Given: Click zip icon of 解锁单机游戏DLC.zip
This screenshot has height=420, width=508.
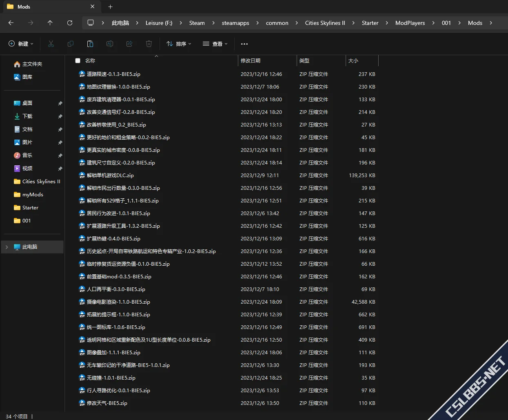Looking at the screenshot, I should [x=82, y=176].
